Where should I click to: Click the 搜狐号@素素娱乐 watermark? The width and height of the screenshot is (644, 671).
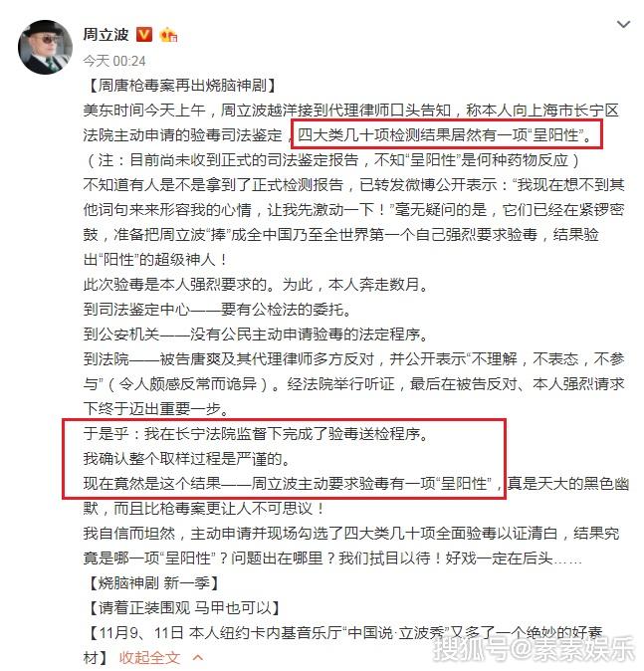pos(533,649)
